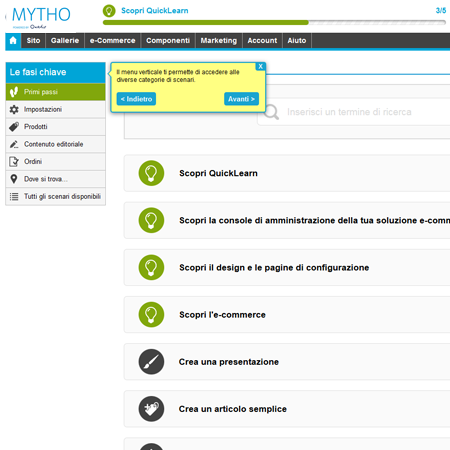Viewport: 450px width, 450px height.
Task: Click lightbulb icon of design e pagine card
Action: (x=151, y=267)
